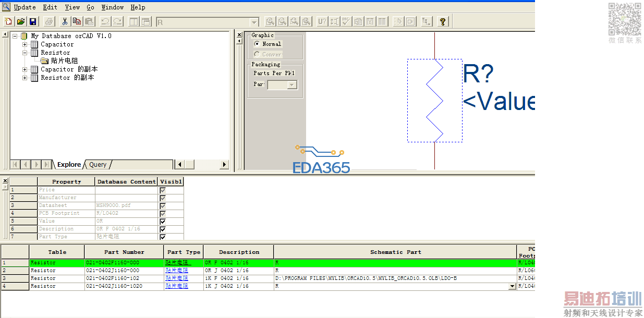
Task: Click the first-tab navigation arrow beside Explore
Action: pyautogui.click(x=15, y=164)
